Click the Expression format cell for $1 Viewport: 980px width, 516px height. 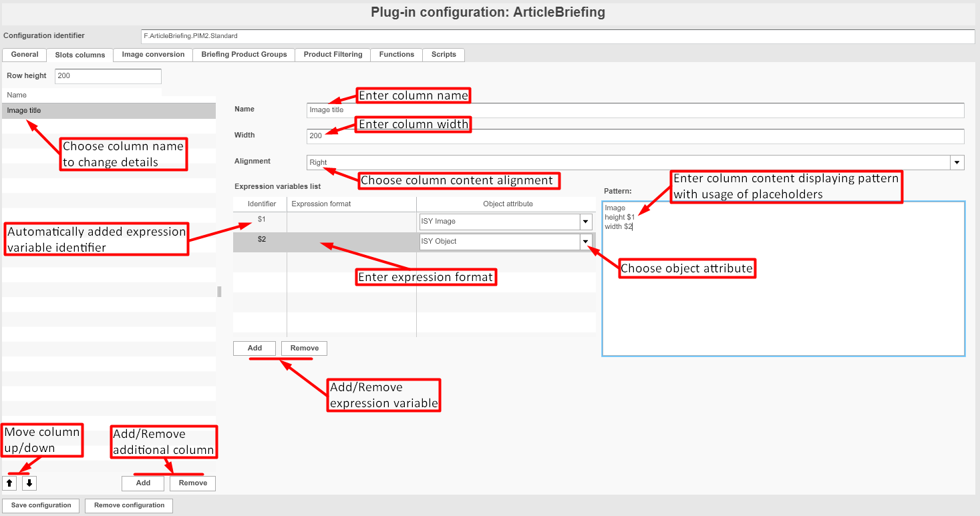351,222
